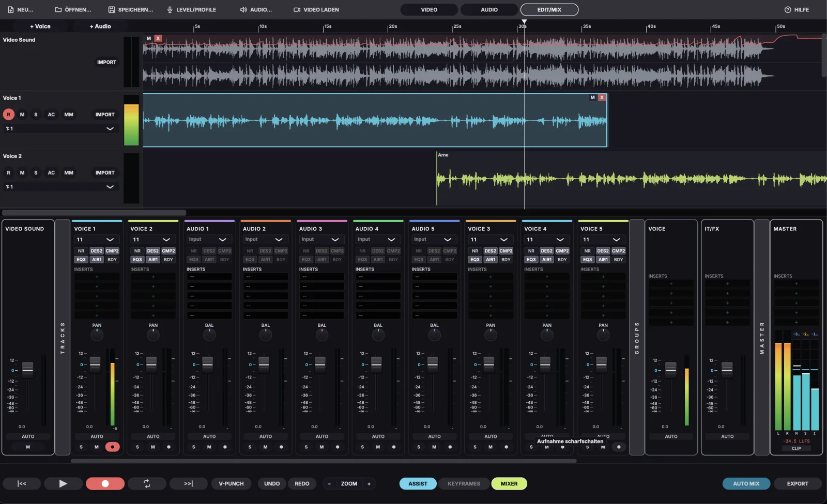This screenshot has width=827, height=504.
Task: Toggle AC on Voice 2 track
Action: [x=51, y=173]
